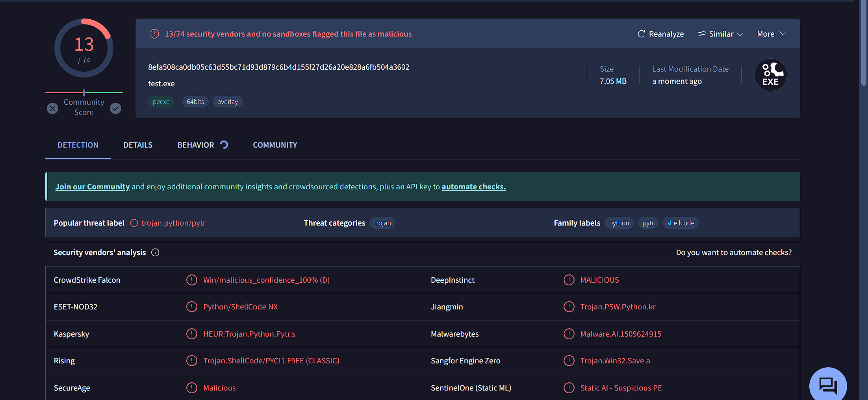
Task: Click the shellcode family label chip
Action: point(681,223)
